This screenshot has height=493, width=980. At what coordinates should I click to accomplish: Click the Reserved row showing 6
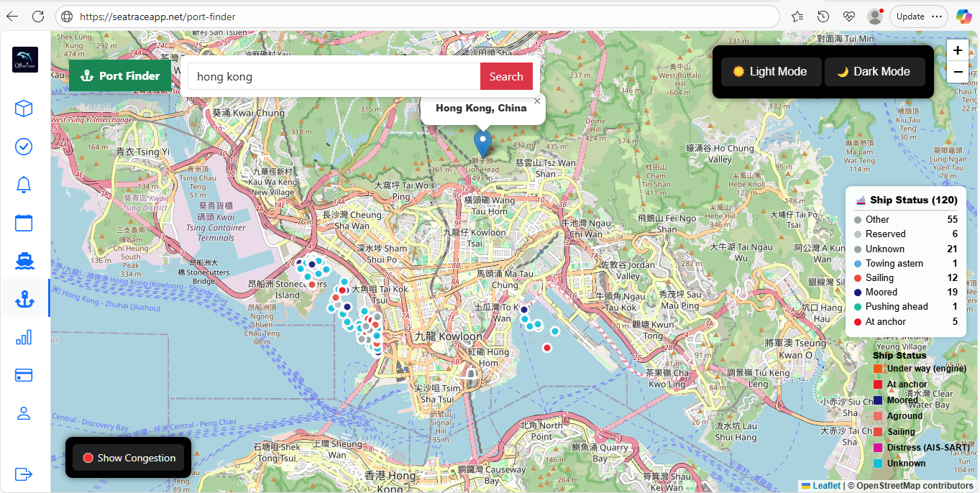(906, 234)
